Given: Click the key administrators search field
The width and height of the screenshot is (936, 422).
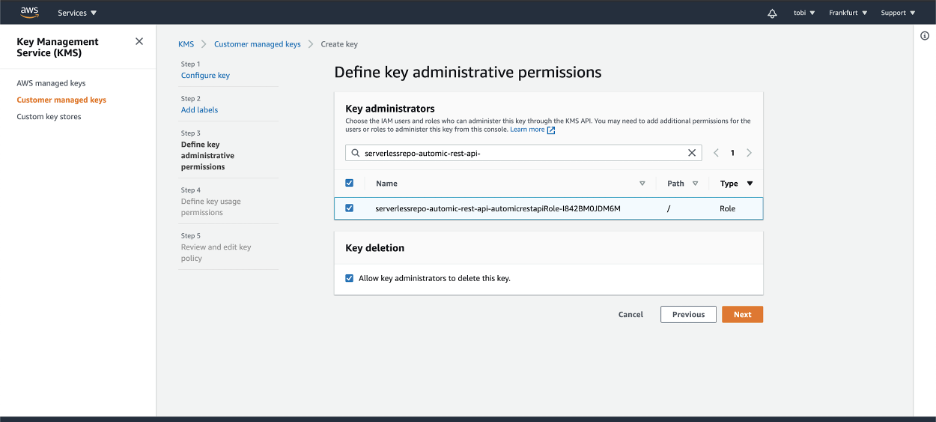Looking at the screenshot, I should pyautogui.click(x=515, y=153).
